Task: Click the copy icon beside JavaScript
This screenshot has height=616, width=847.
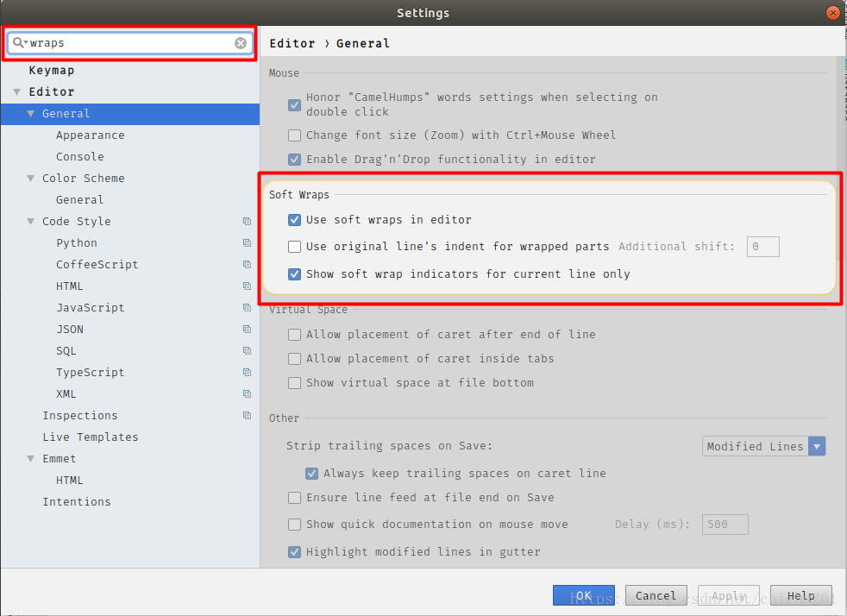Action: click(x=247, y=307)
